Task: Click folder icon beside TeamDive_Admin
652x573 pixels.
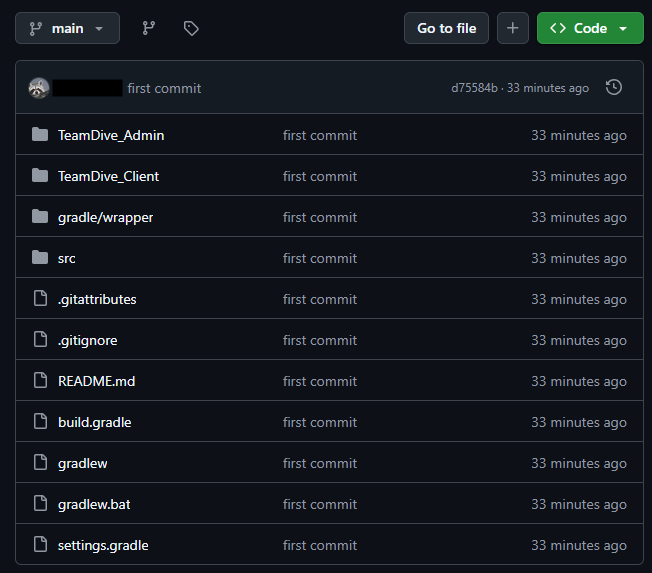Action: tap(40, 134)
